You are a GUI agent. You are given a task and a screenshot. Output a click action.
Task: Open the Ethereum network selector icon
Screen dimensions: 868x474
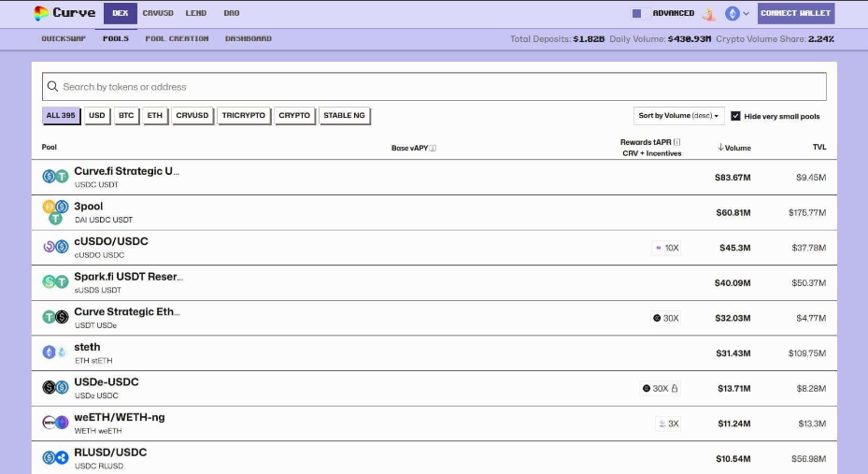pyautogui.click(x=733, y=13)
